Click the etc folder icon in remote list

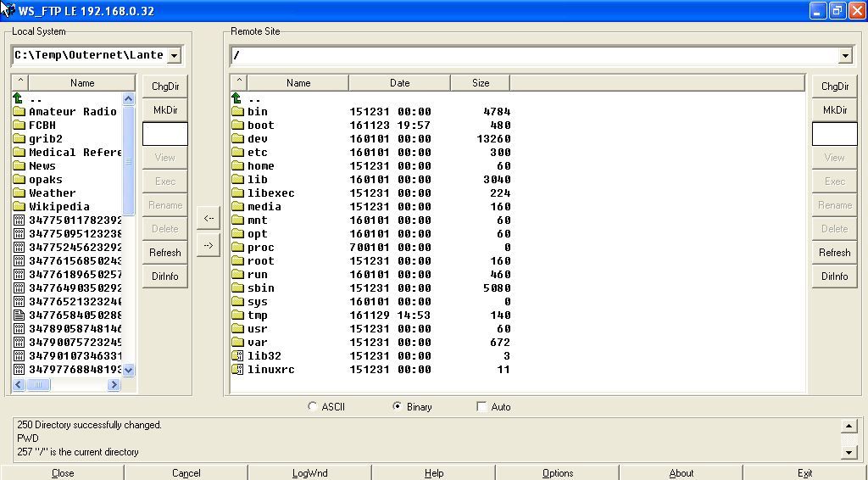237,153
